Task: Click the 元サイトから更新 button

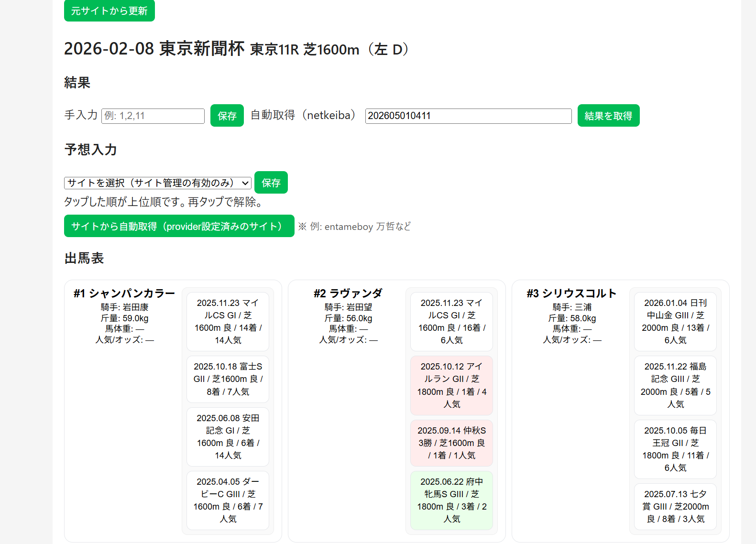Action: pyautogui.click(x=109, y=11)
